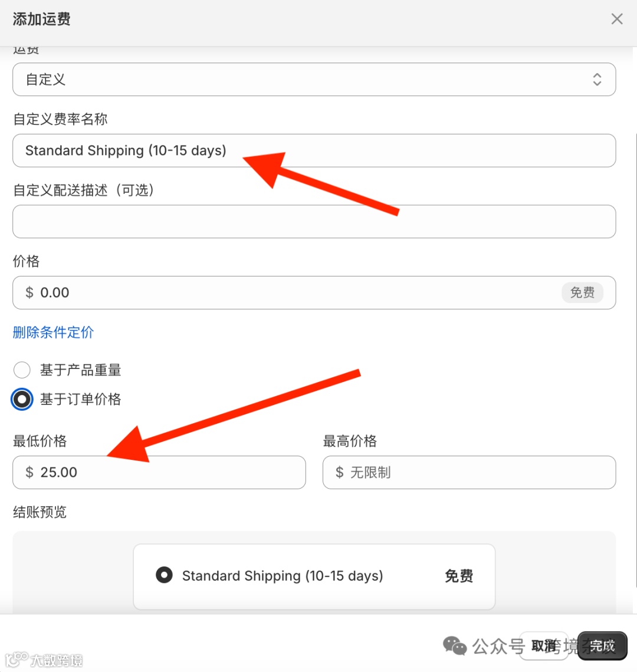Image resolution: width=637 pixels, height=672 pixels.
Task: Click the 大数跨境 logo at bottom left
Action: 44,660
